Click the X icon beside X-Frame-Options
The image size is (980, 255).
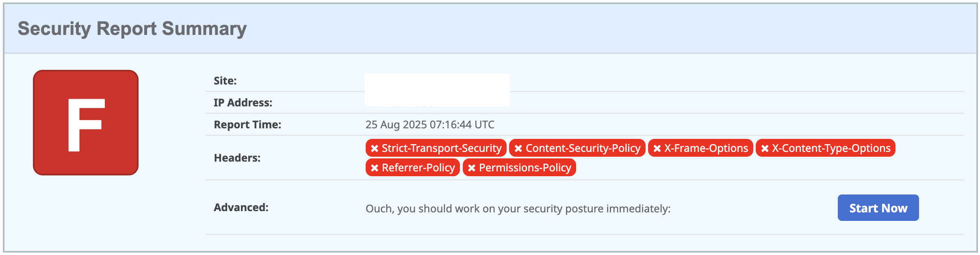pos(657,149)
